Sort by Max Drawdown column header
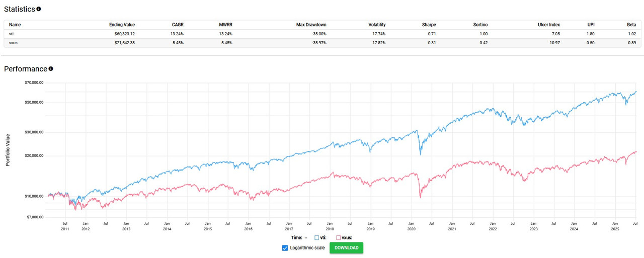This screenshot has height=258, width=644. pyautogui.click(x=311, y=25)
